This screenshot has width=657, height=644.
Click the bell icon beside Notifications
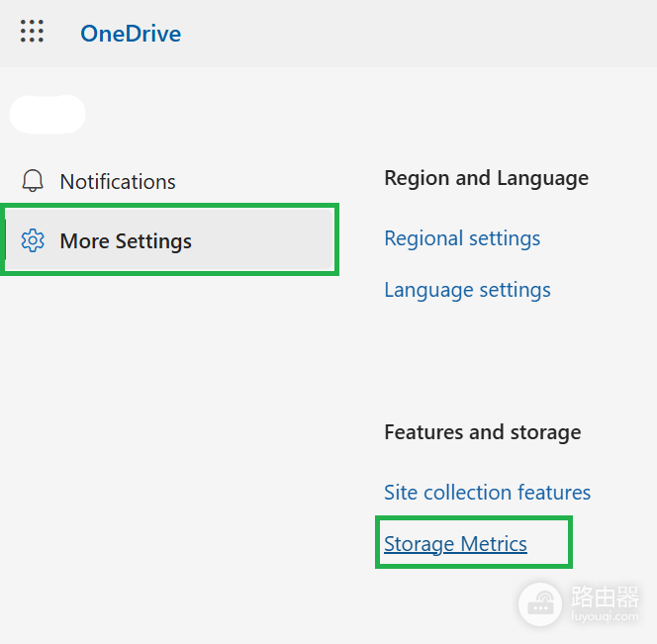tap(33, 181)
